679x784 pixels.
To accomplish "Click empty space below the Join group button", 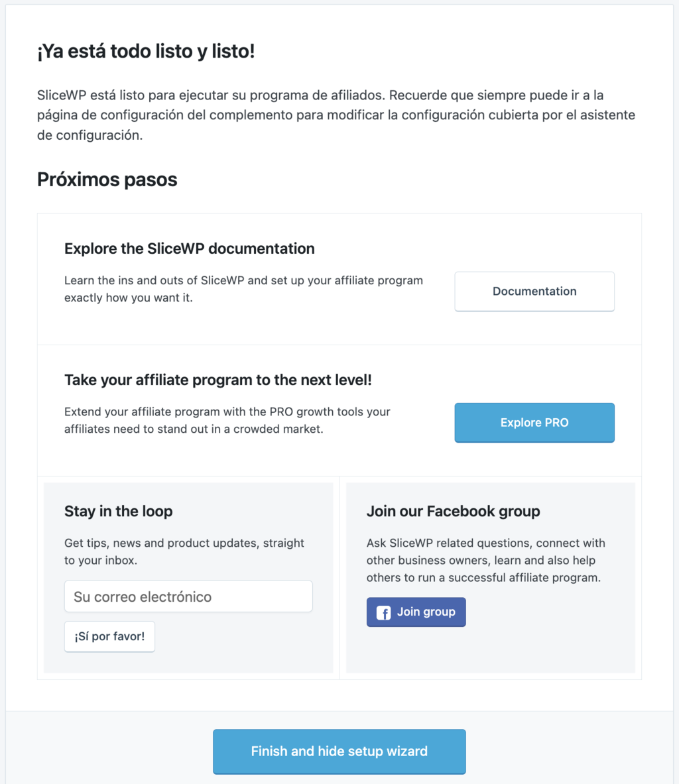I will pyautogui.click(x=491, y=649).
